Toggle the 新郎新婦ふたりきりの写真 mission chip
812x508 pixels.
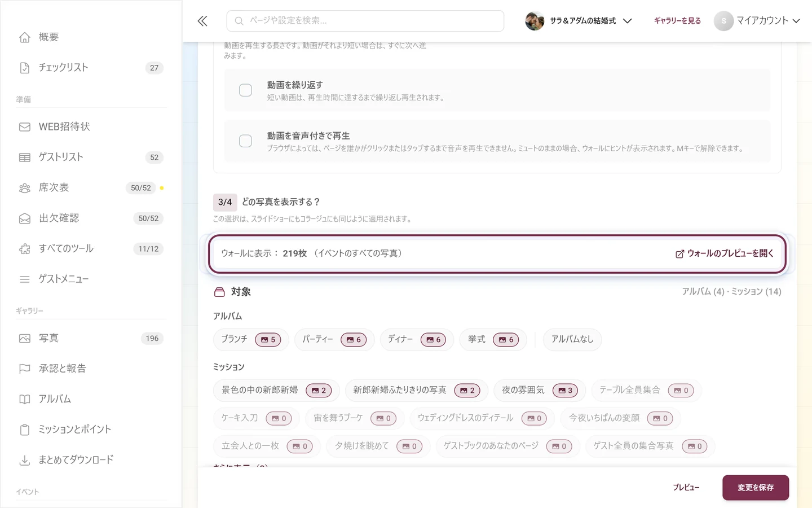pyautogui.click(x=417, y=390)
